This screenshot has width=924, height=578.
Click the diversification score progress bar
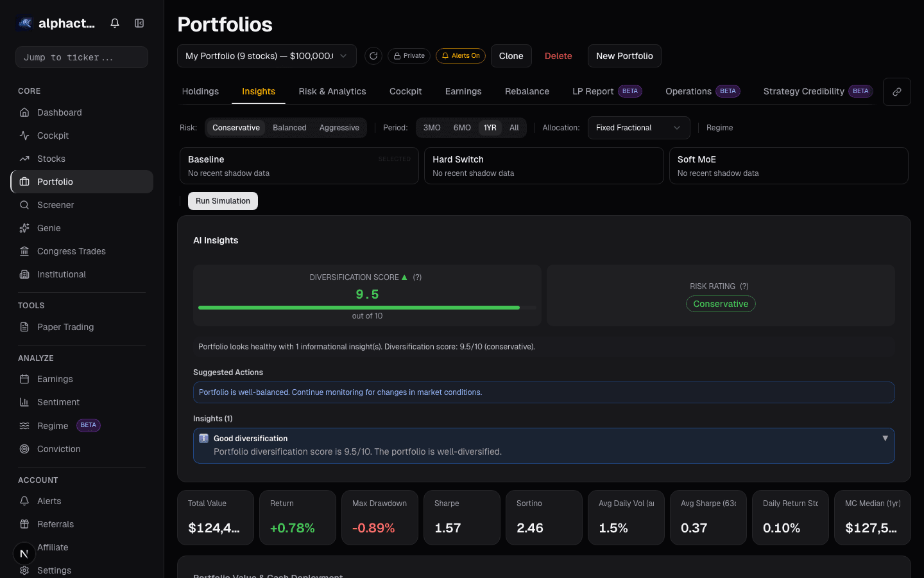point(368,308)
